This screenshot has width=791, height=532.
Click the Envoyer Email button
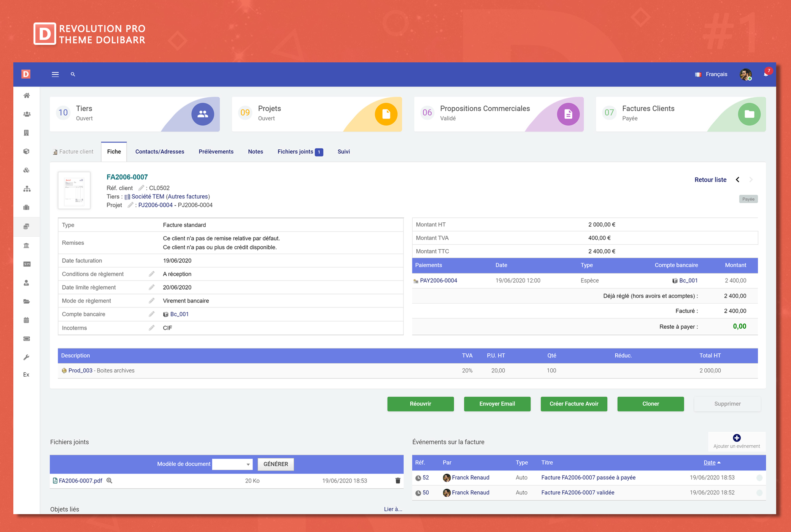(497, 404)
